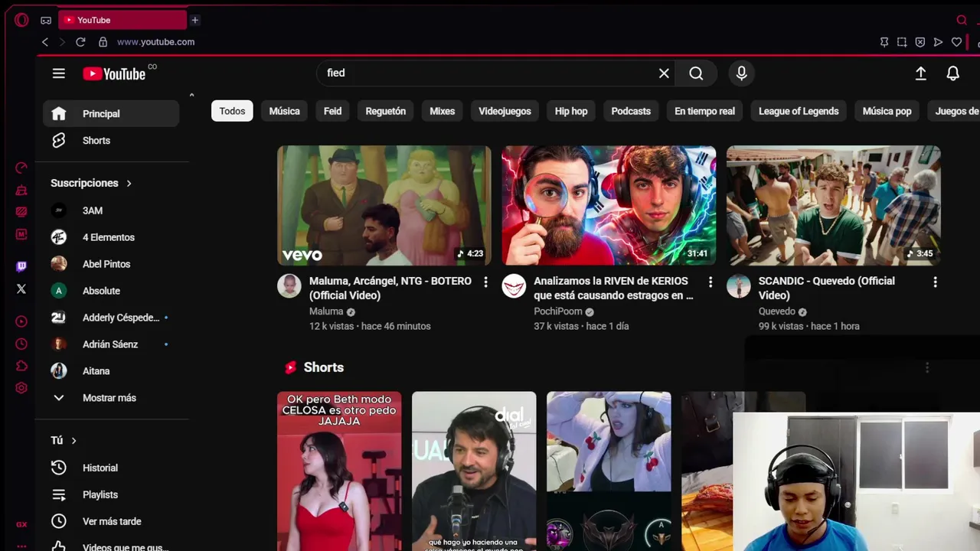This screenshot has height=551, width=980.
Task: Click the Maluma channel name
Action: 326,311
